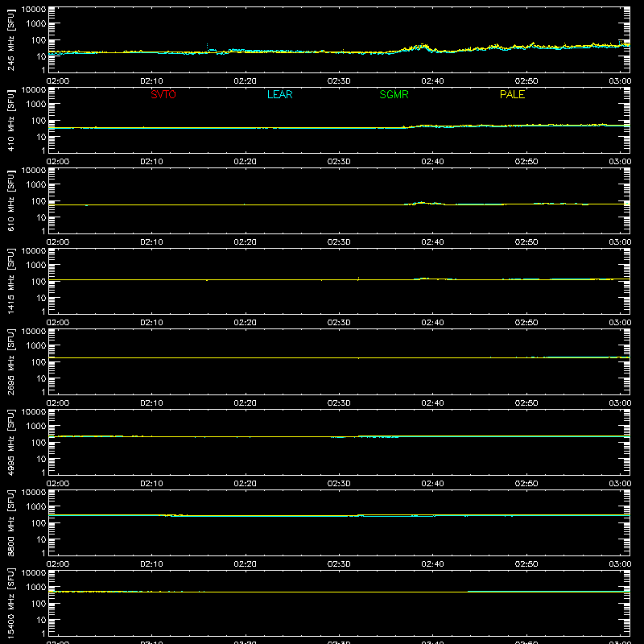This screenshot has width=644, height=644.
Task: Click the green SGMR station label
Action: 394,94
